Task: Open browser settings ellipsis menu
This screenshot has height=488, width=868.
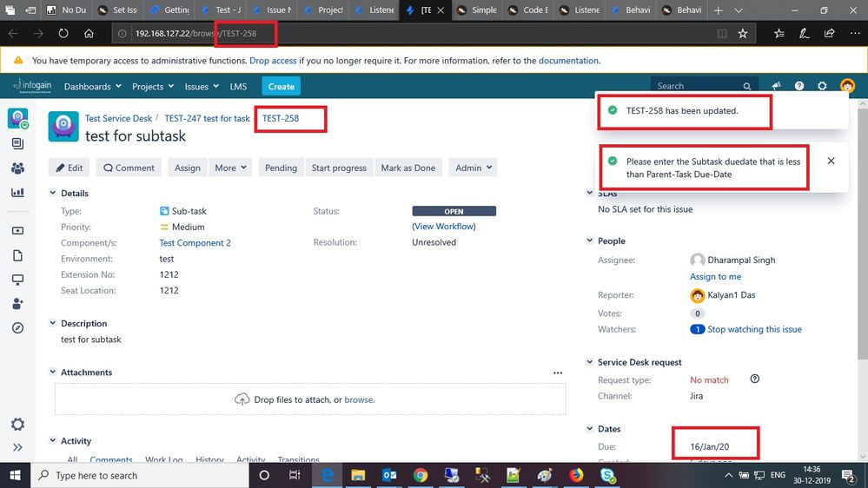Action: tap(855, 34)
